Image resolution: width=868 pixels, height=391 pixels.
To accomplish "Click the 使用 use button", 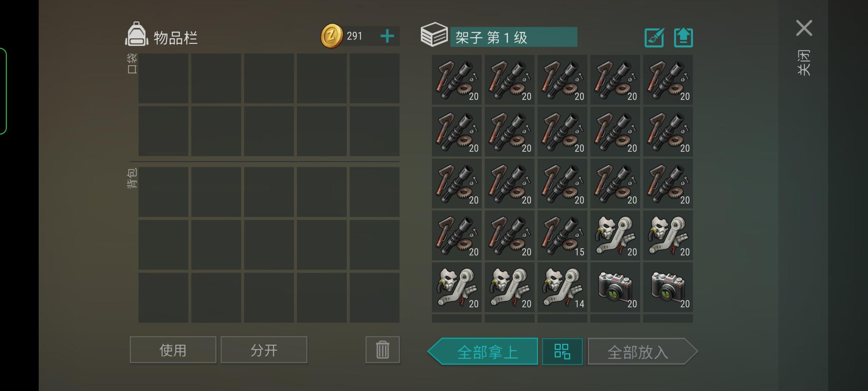I will pyautogui.click(x=173, y=350).
